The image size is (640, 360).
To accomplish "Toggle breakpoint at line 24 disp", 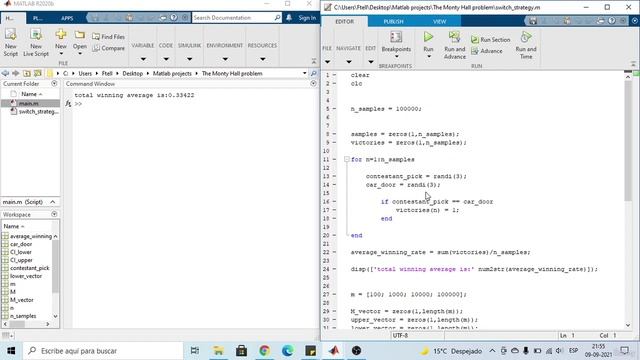I will coord(334,269).
